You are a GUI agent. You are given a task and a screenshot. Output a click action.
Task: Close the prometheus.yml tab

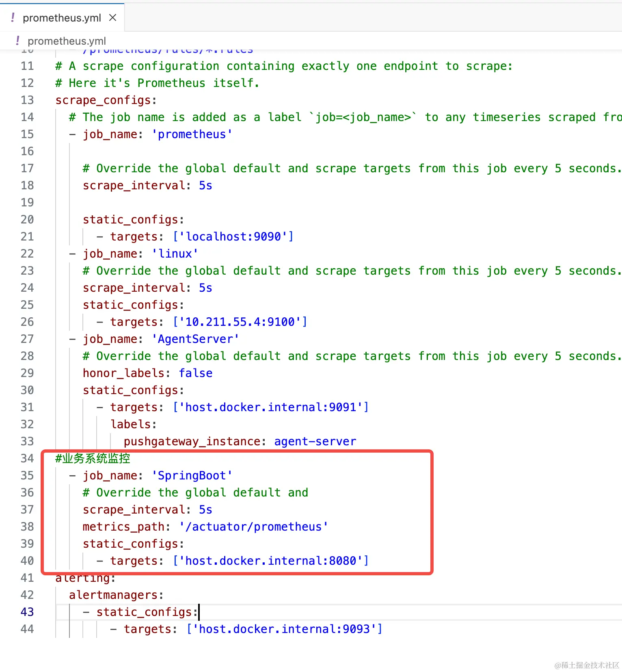pyautogui.click(x=113, y=18)
